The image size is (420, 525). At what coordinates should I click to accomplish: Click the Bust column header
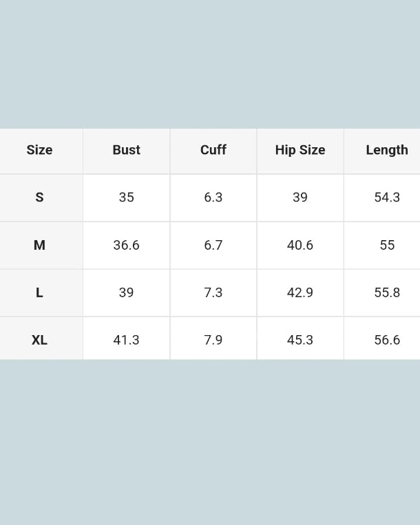126,150
